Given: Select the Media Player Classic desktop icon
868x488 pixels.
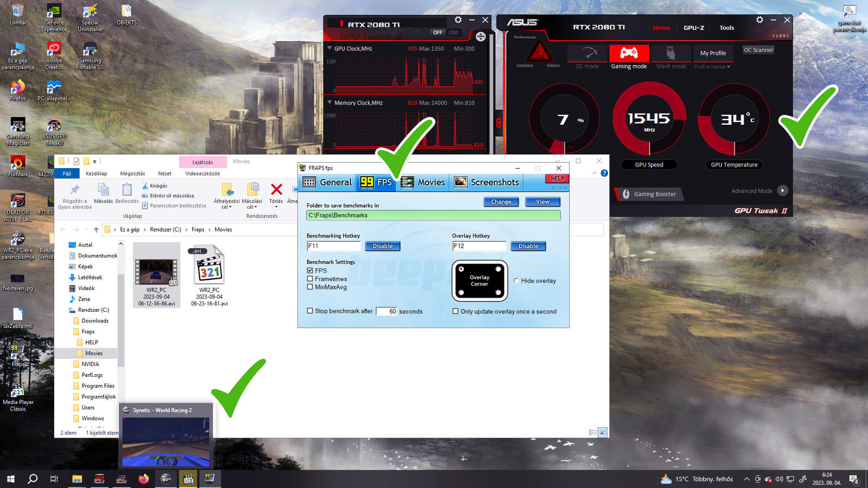Looking at the screenshot, I should click(x=18, y=399).
